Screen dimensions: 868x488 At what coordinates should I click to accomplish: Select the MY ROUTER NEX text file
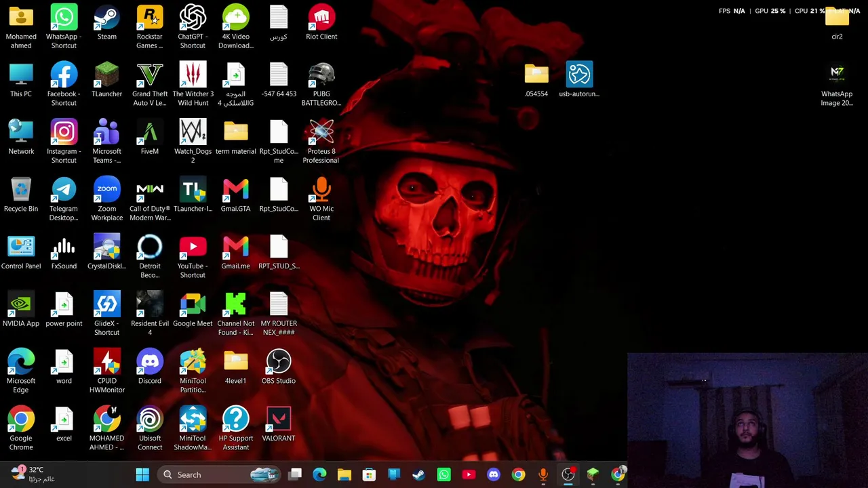pos(279,314)
